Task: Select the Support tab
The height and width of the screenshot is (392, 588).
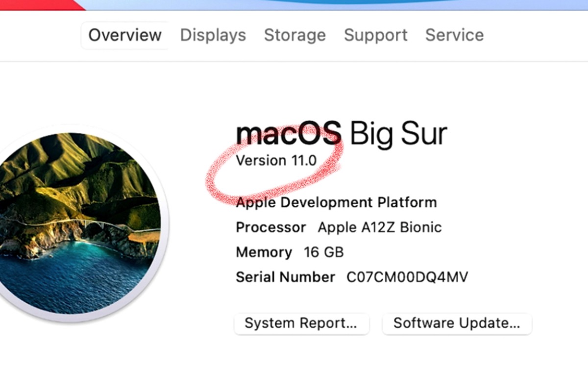Action: (376, 35)
